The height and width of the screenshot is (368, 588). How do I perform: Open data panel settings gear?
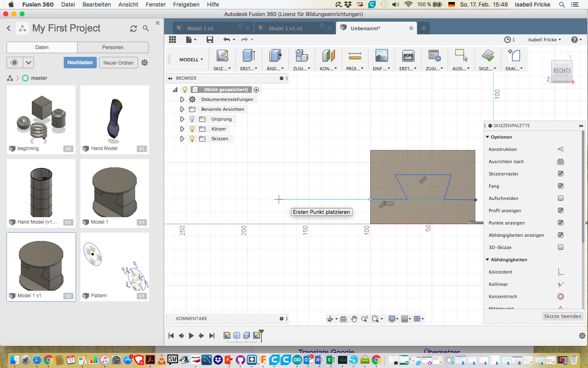click(145, 63)
